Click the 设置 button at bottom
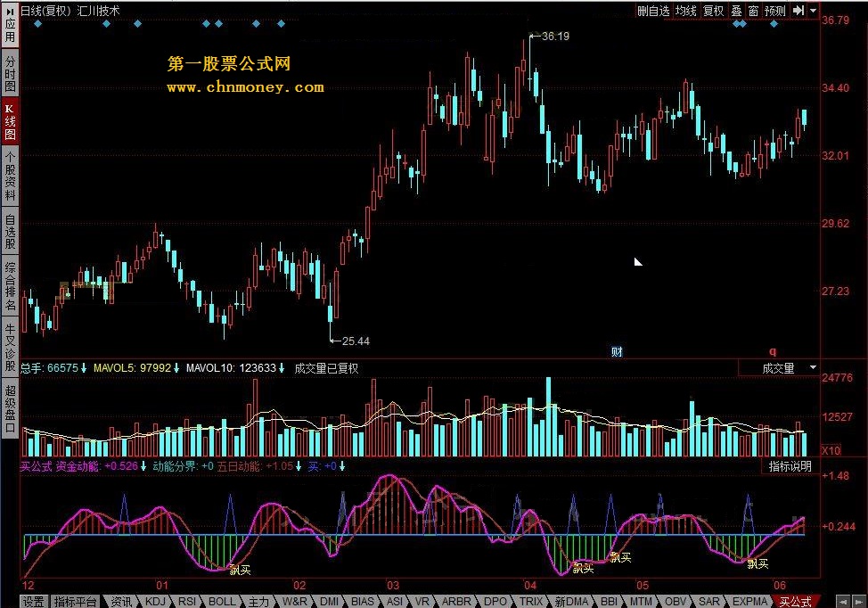The image size is (868, 608). click(33, 602)
